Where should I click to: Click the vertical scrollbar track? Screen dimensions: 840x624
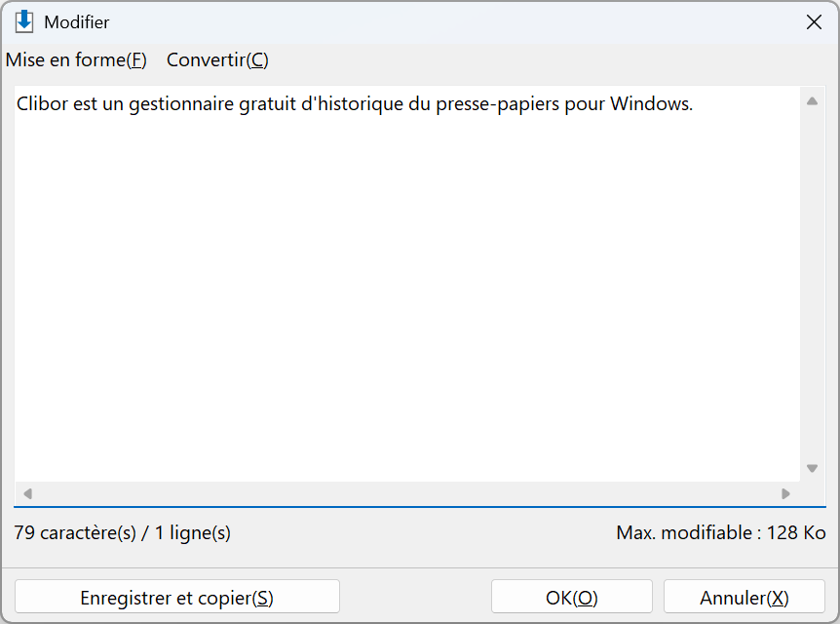[812, 284]
